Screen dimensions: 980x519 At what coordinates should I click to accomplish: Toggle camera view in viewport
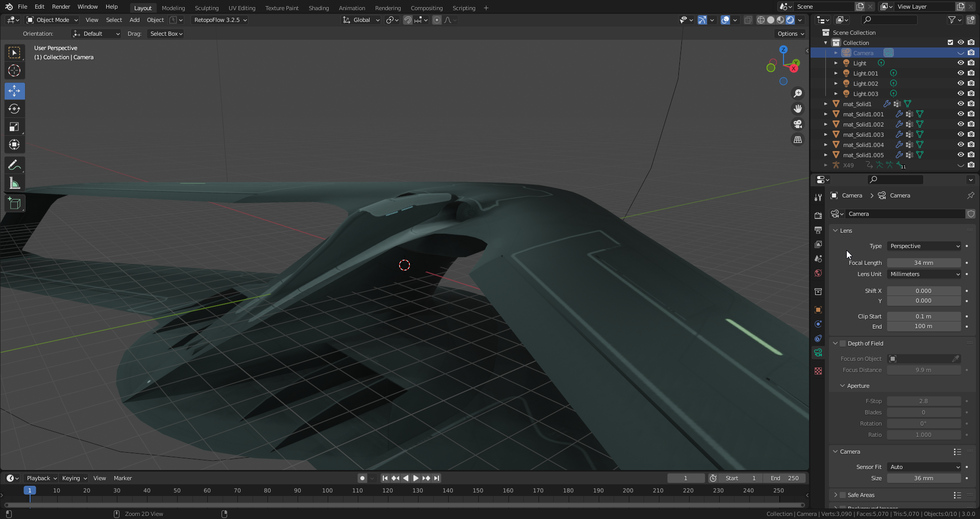[797, 124]
